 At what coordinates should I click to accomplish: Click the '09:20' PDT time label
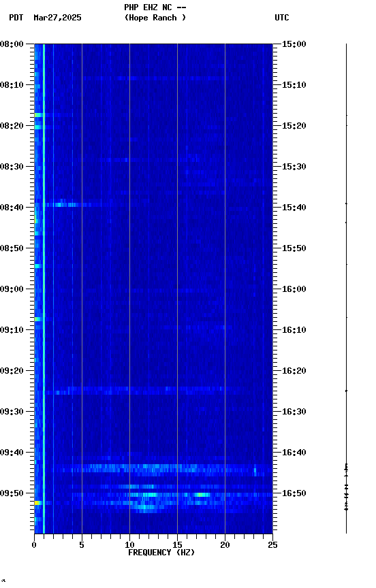coord(12,371)
